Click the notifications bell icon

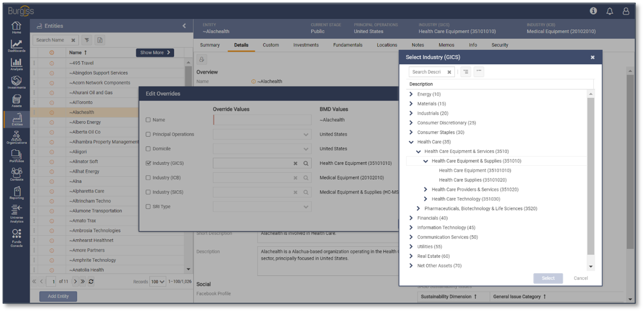pos(610,11)
